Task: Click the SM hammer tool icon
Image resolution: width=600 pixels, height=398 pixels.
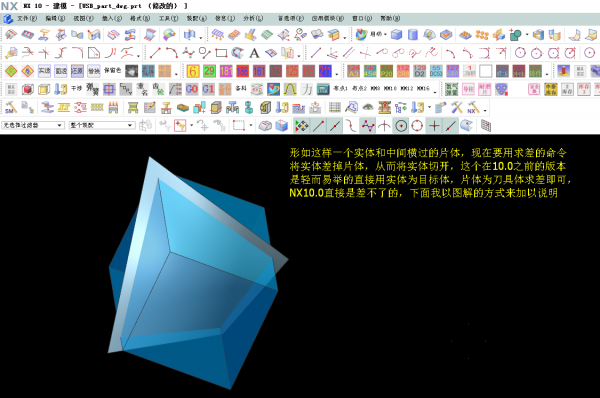Action: tap(11, 108)
